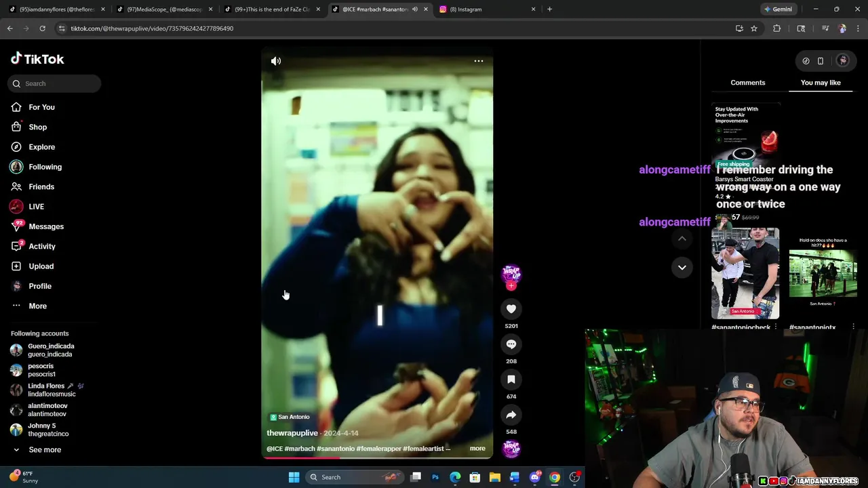
Task: Mute the tab audio icon on the active tab
Action: [x=415, y=9]
